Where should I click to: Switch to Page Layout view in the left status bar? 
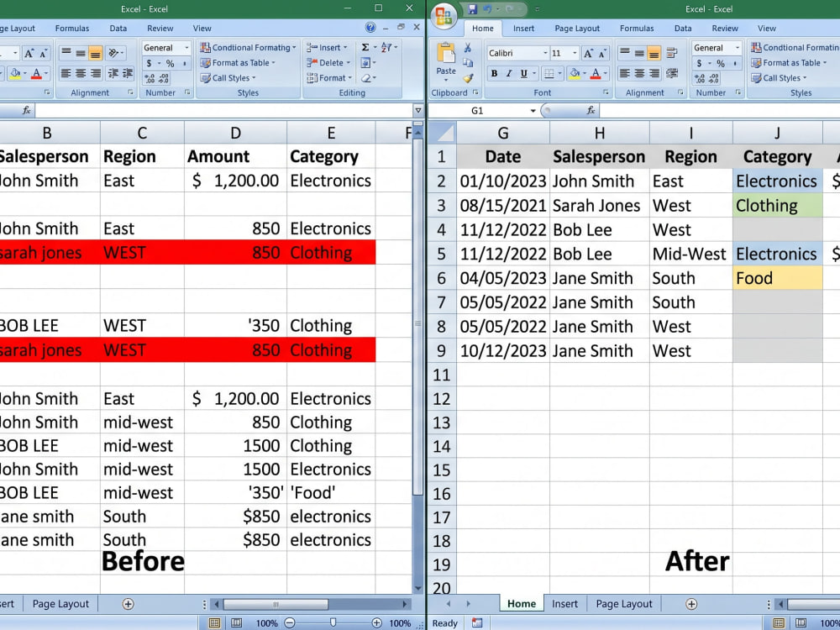(x=236, y=622)
